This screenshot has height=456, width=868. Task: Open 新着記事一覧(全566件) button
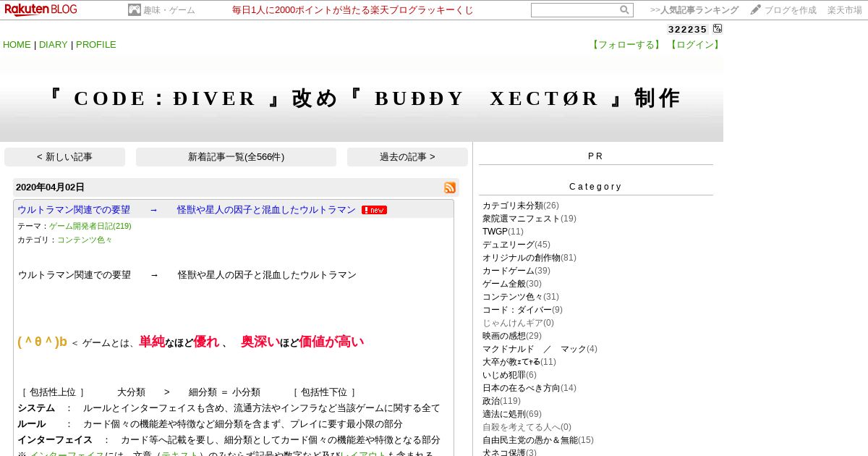pos(236,157)
